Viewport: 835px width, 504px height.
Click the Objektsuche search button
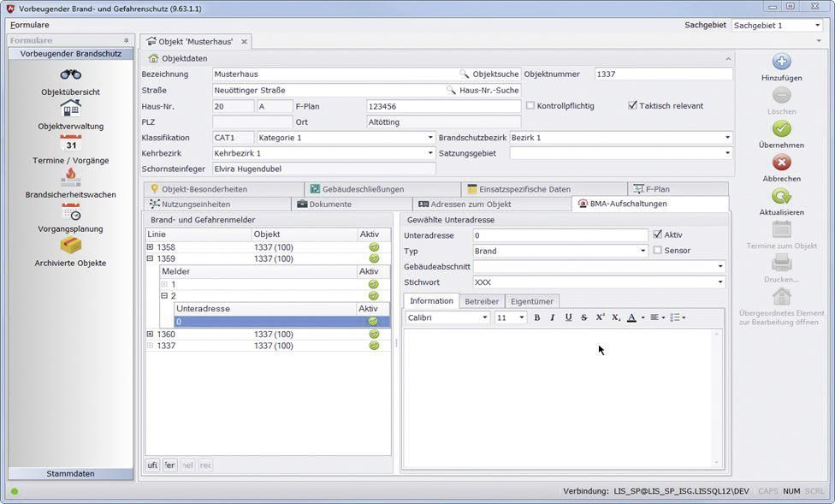click(490, 74)
